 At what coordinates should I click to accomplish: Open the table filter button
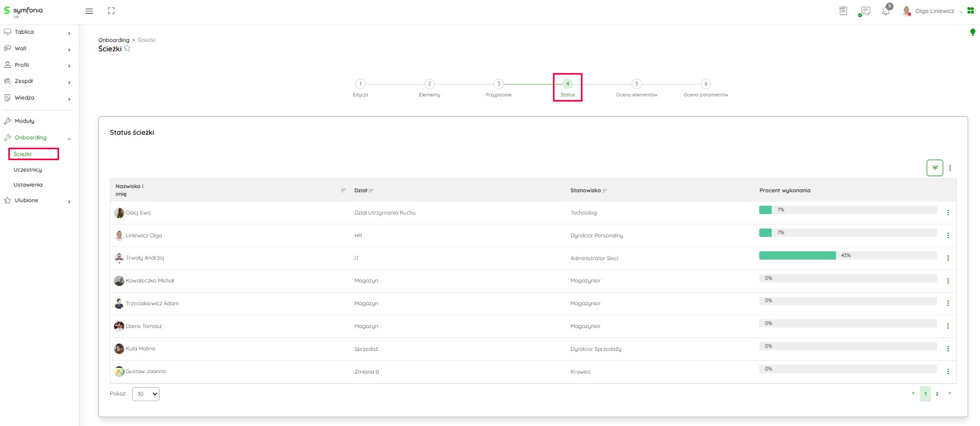point(934,168)
